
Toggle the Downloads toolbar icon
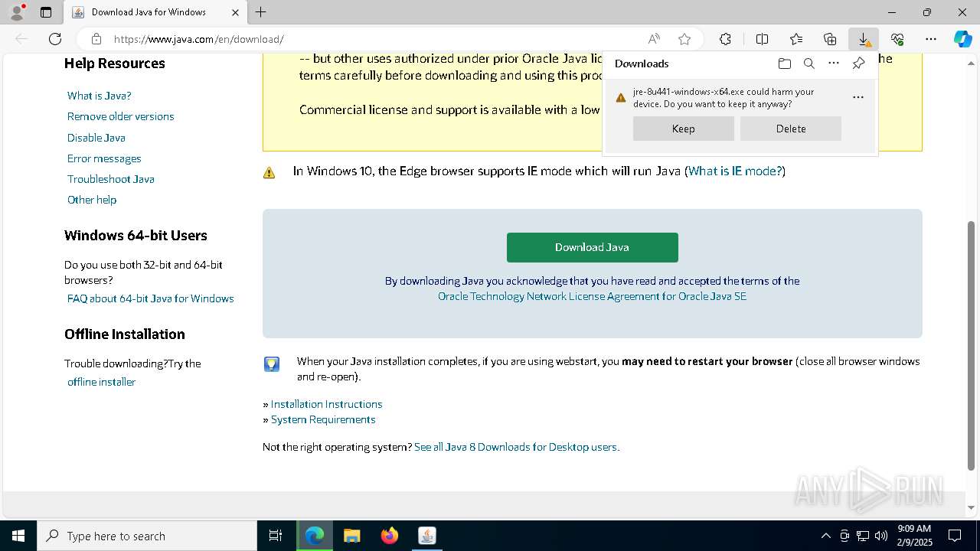coord(864,39)
